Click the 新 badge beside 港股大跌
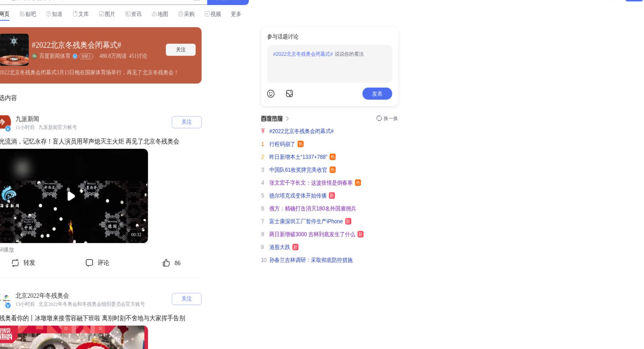The width and height of the screenshot is (644, 349). [x=295, y=247]
